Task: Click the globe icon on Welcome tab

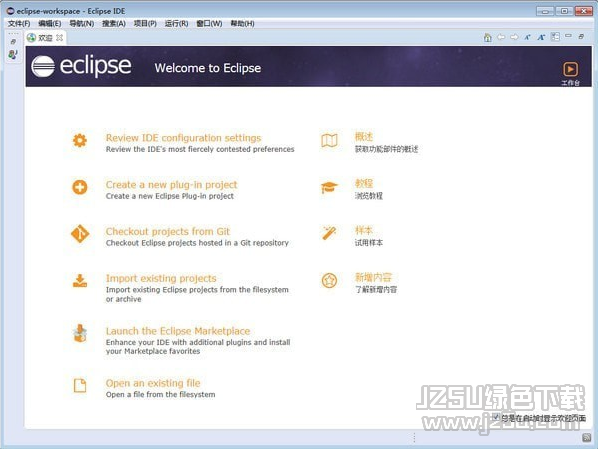Action: pyautogui.click(x=31, y=37)
